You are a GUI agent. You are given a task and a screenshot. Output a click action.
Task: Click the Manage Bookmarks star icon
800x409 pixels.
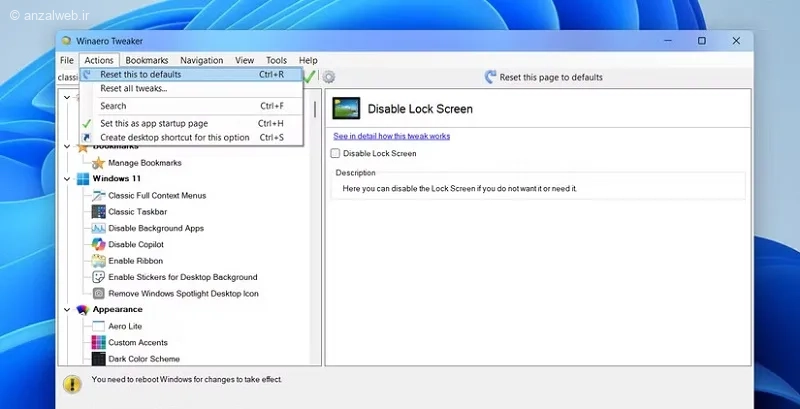point(98,163)
